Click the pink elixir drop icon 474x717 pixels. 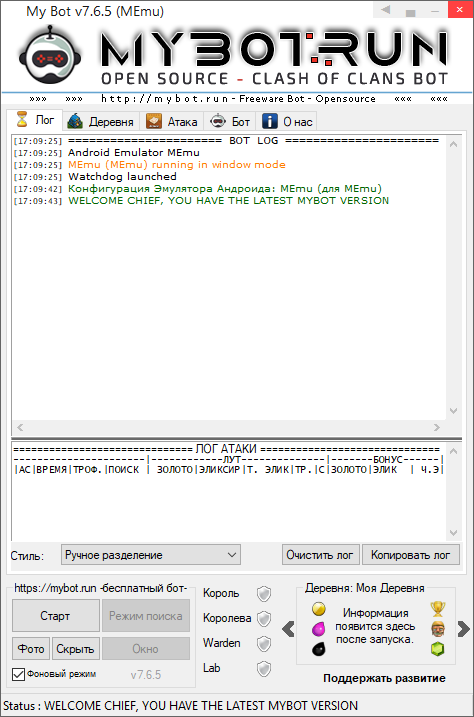(319, 629)
